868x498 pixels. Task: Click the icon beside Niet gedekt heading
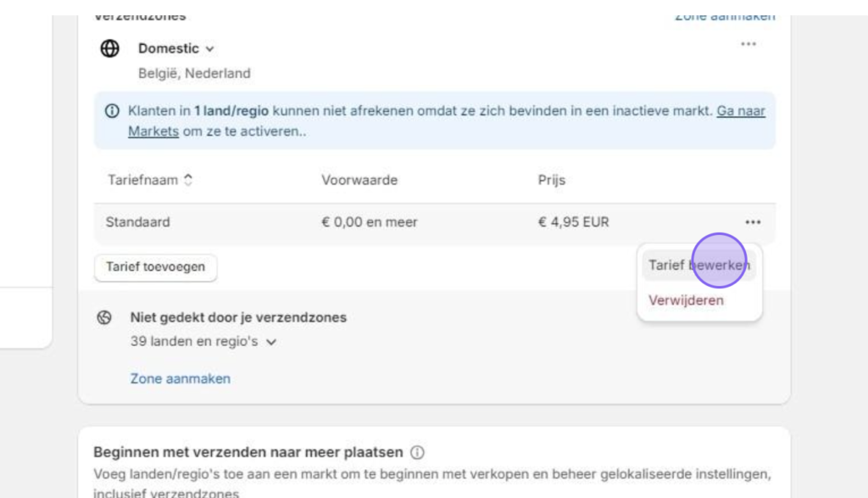point(105,317)
